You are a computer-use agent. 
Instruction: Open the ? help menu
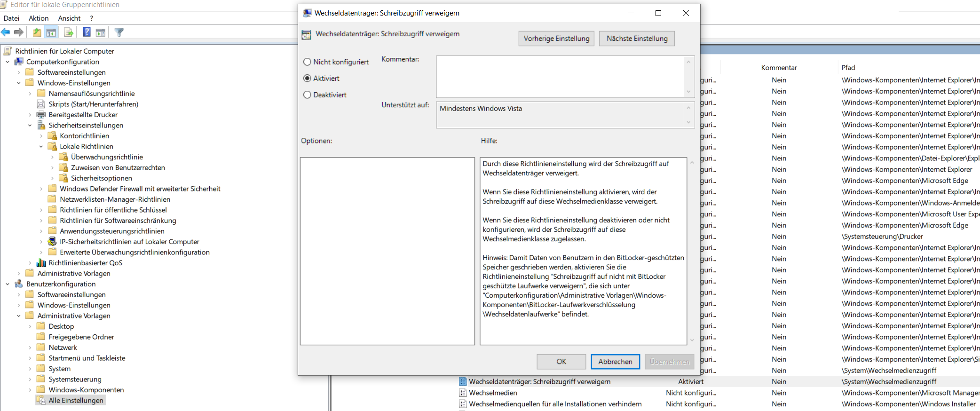point(91,18)
